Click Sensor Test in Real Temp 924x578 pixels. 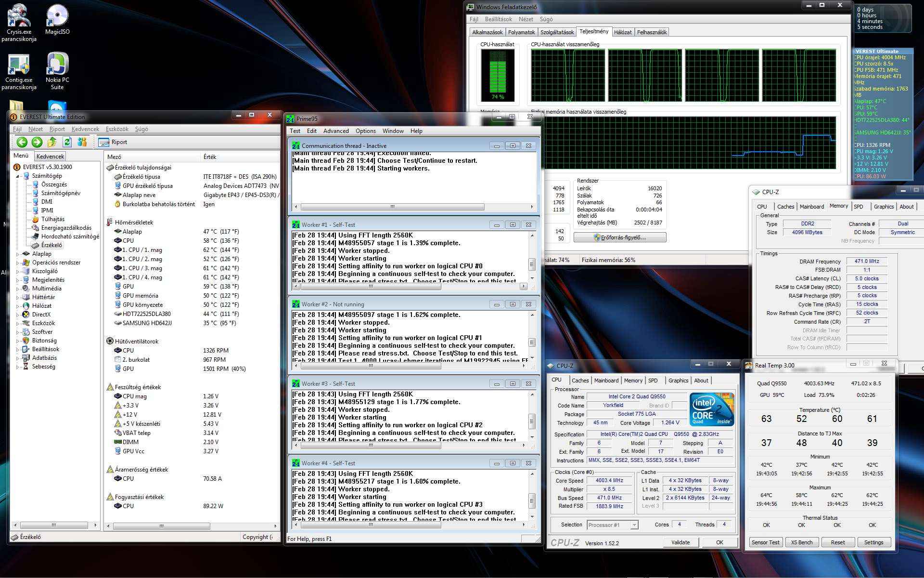coord(765,542)
